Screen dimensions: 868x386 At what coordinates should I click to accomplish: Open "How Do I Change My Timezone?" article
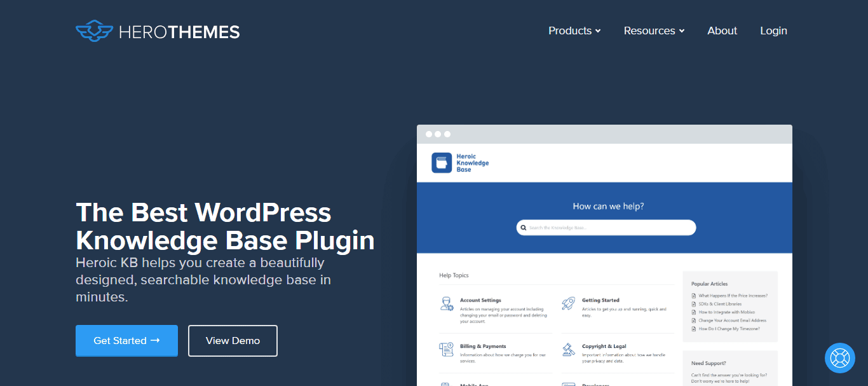point(729,329)
